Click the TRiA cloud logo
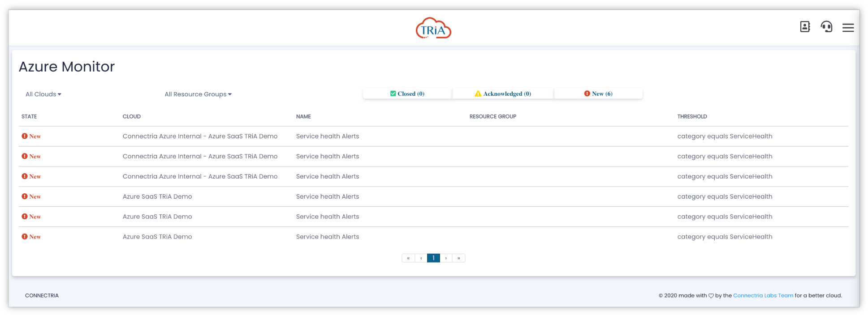Screen dimensions: 868x315 pyautogui.click(x=433, y=28)
